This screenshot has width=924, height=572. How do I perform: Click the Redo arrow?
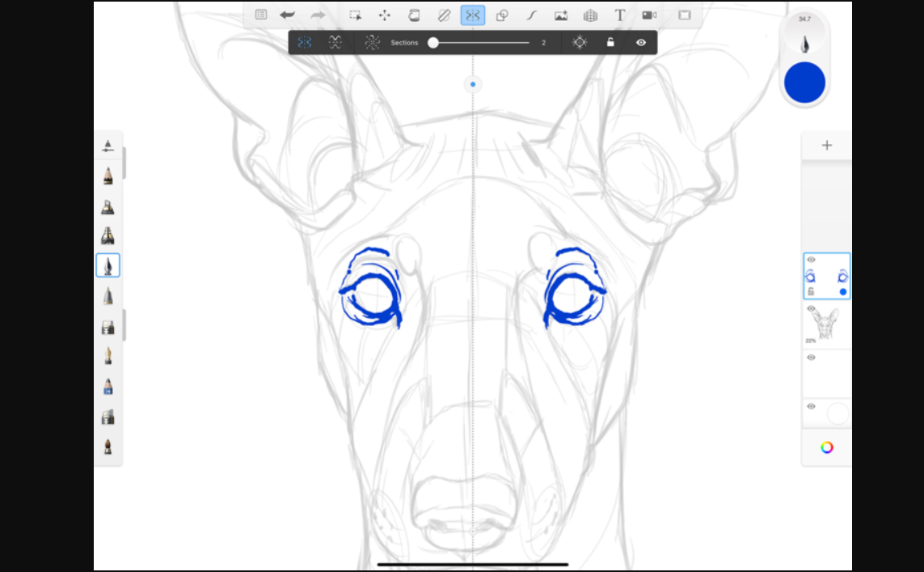pyautogui.click(x=318, y=15)
